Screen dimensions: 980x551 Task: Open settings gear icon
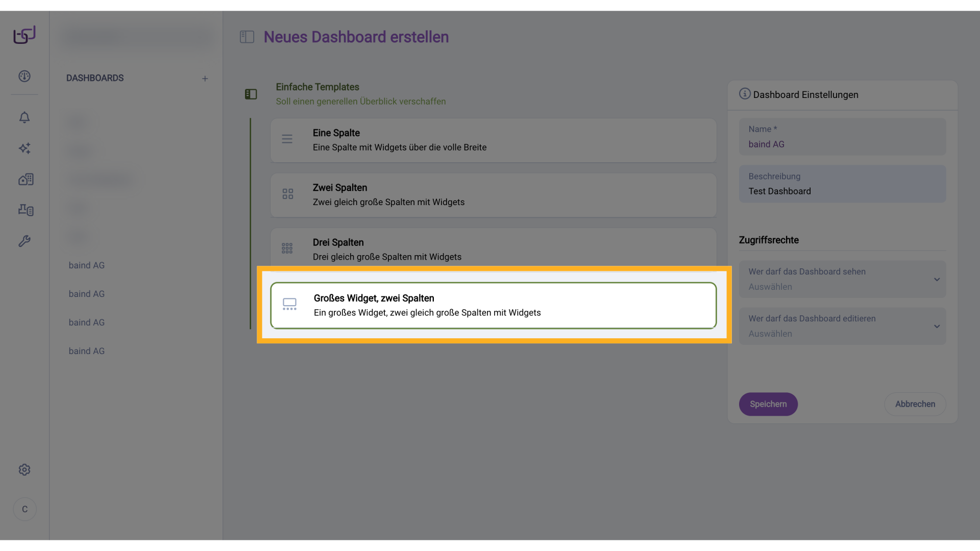coord(24,470)
